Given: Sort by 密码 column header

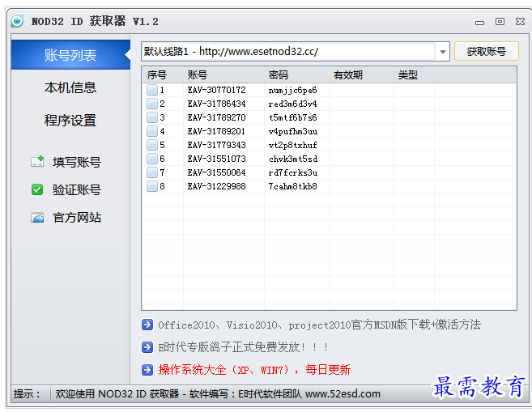Looking at the screenshot, I should tap(279, 75).
